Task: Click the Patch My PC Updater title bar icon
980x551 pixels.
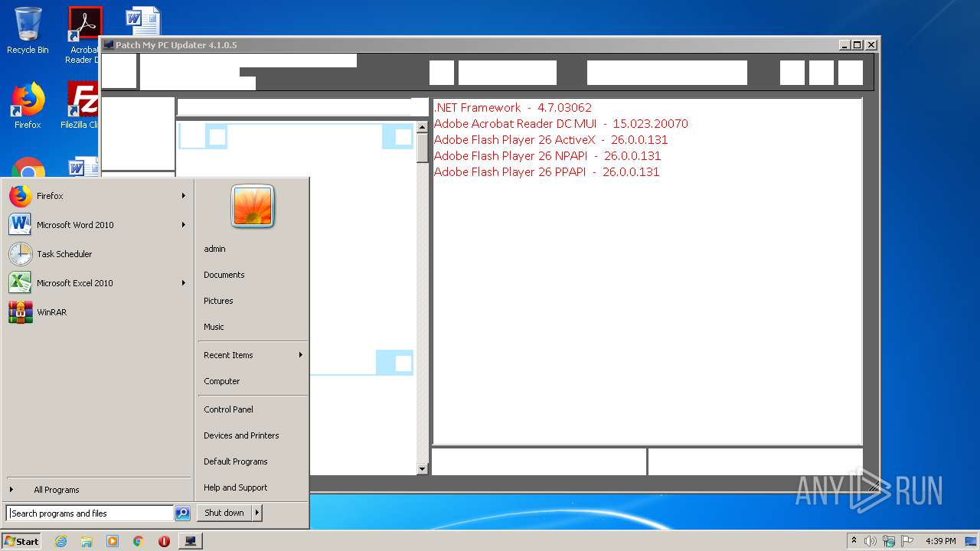Action: tap(109, 45)
